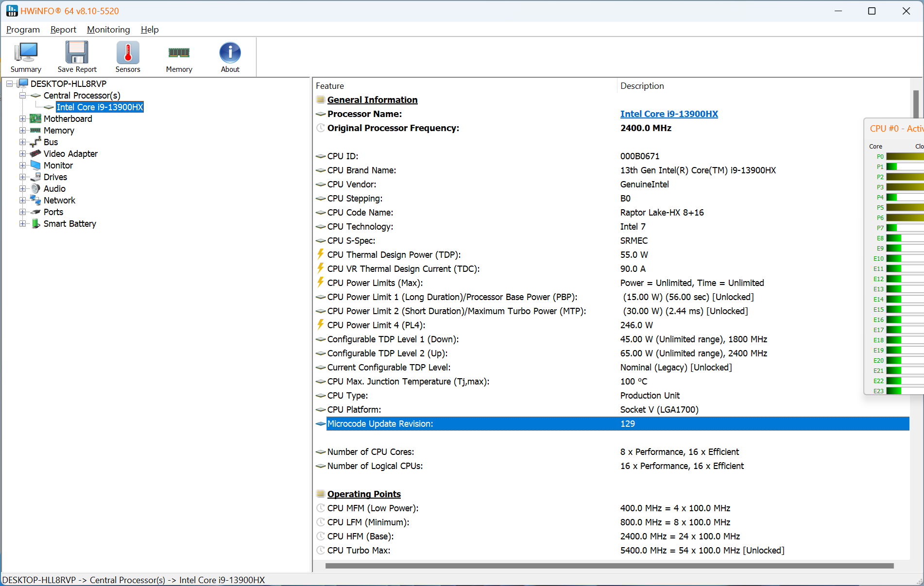Viewport: 924px width, 586px height.
Task: Select the CPU Platform row
Action: click(612, 410)
